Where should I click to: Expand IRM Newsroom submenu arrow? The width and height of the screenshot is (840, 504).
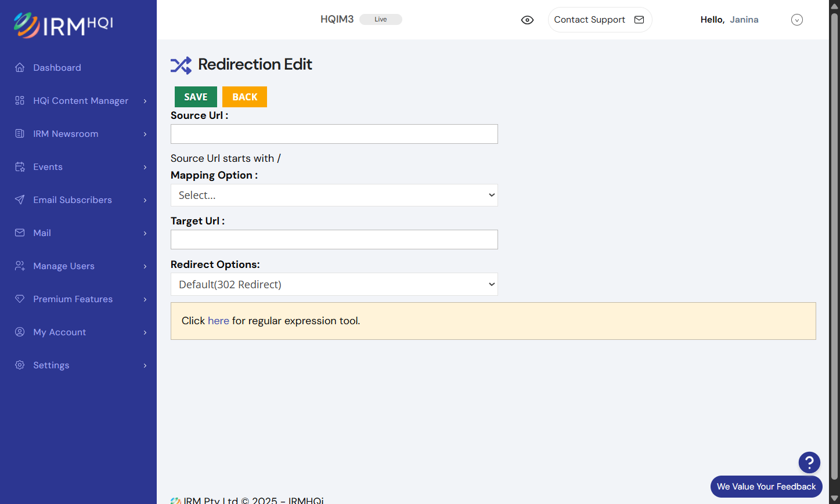[x=145, y=134]
